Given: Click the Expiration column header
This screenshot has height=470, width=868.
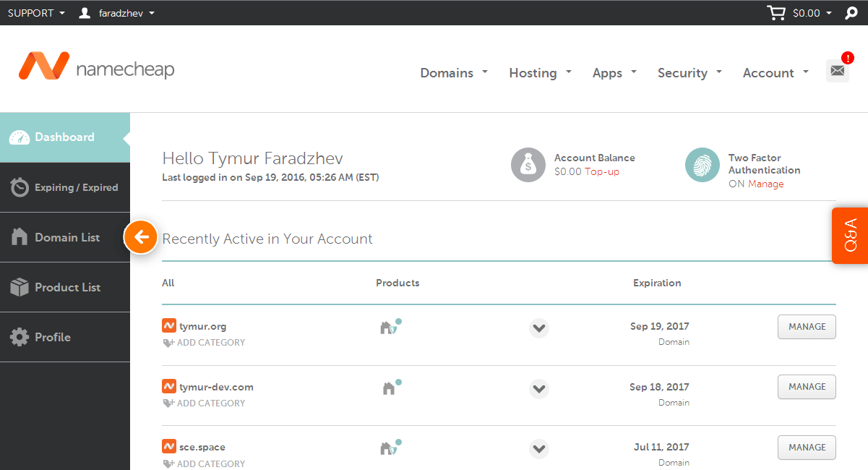Looking at the screenshot, I should 657,283.
